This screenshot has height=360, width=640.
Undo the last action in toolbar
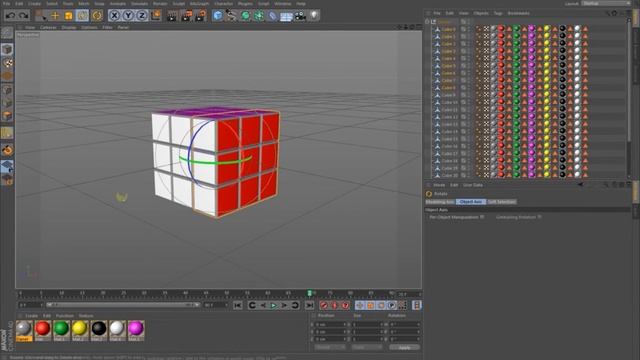click(x=11, y=16)
